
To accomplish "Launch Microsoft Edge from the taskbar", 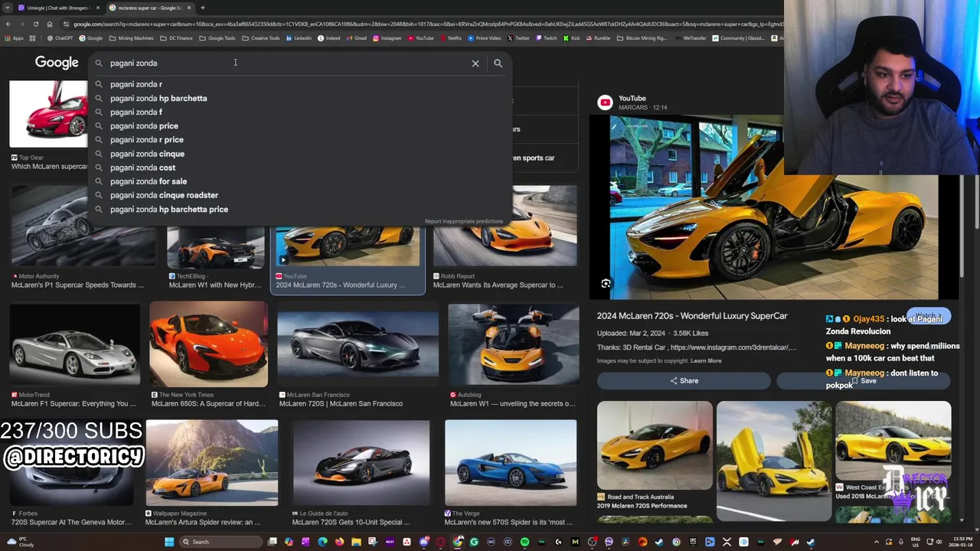I will pyautogui.click(x=322, y=542).
